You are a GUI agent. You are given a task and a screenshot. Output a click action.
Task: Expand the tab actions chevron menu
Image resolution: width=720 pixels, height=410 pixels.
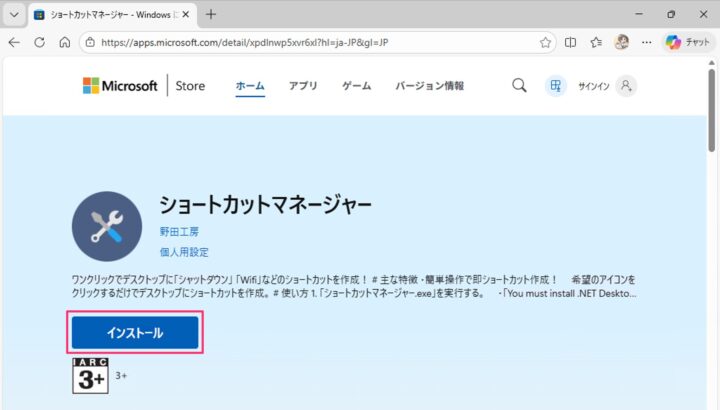coord(14,15)
